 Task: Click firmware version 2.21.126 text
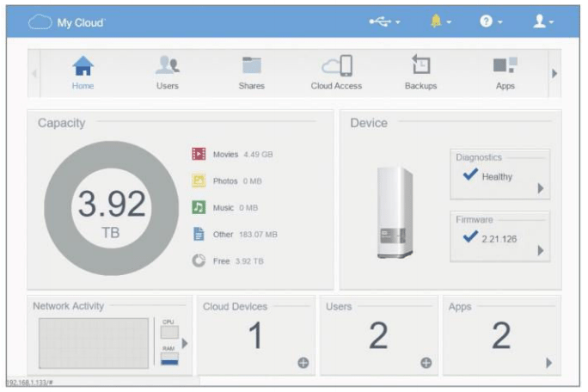(x=499, y=239)
